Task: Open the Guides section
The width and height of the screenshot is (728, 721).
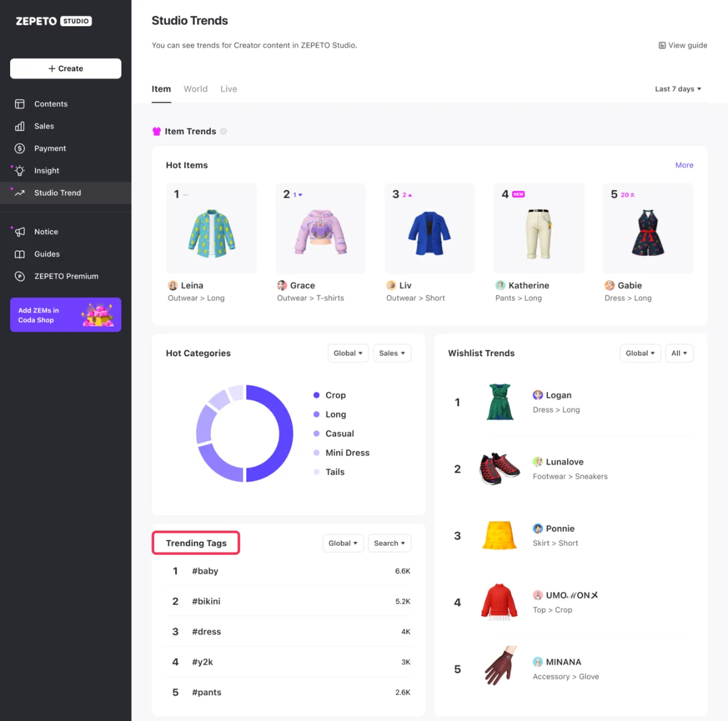Action: 47,254
